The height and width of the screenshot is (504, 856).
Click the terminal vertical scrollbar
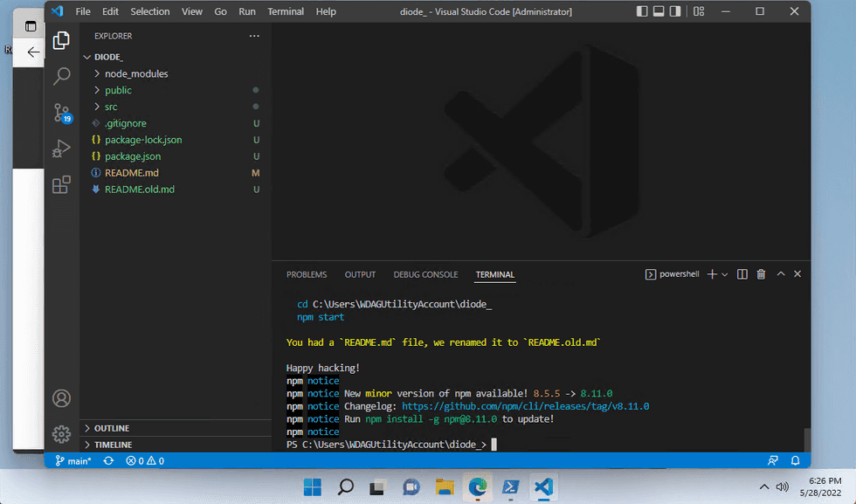(x=806, y=439)
